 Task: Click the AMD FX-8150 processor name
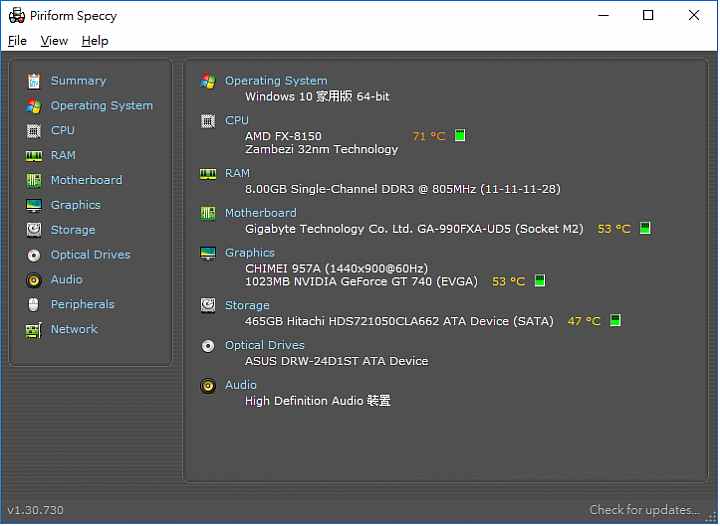click(283, 136)
